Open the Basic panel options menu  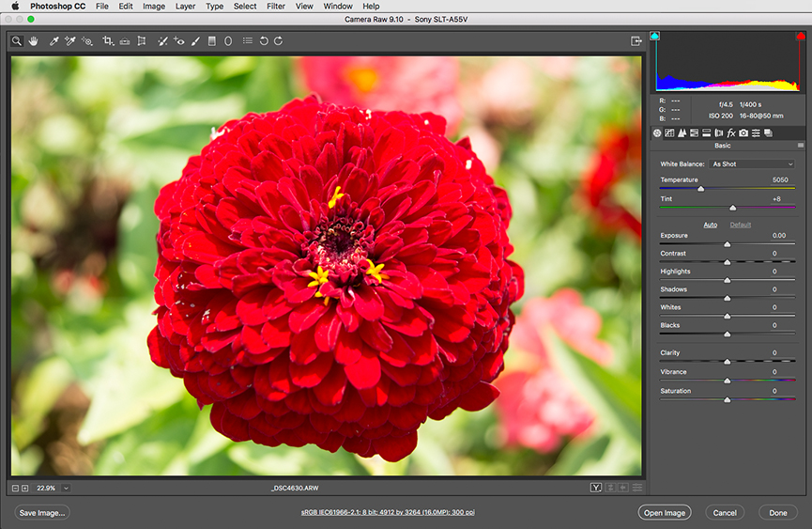pyautogui.click(x=801, y=146)
